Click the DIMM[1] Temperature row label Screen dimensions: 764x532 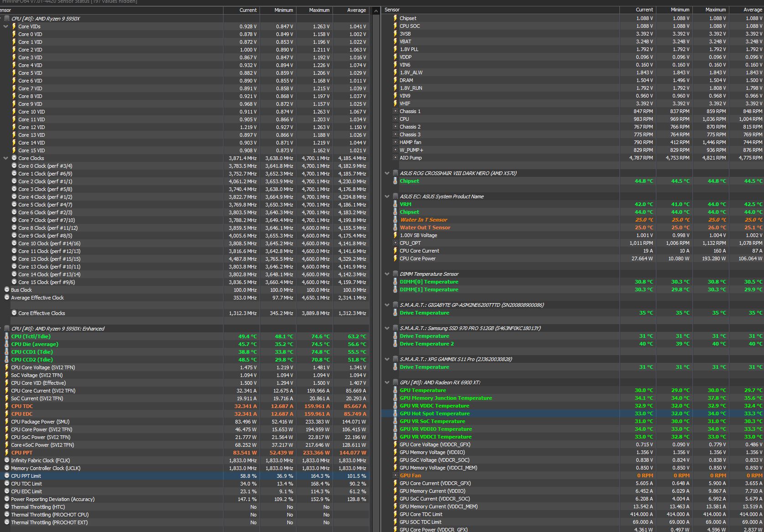[x=429, y=289]
